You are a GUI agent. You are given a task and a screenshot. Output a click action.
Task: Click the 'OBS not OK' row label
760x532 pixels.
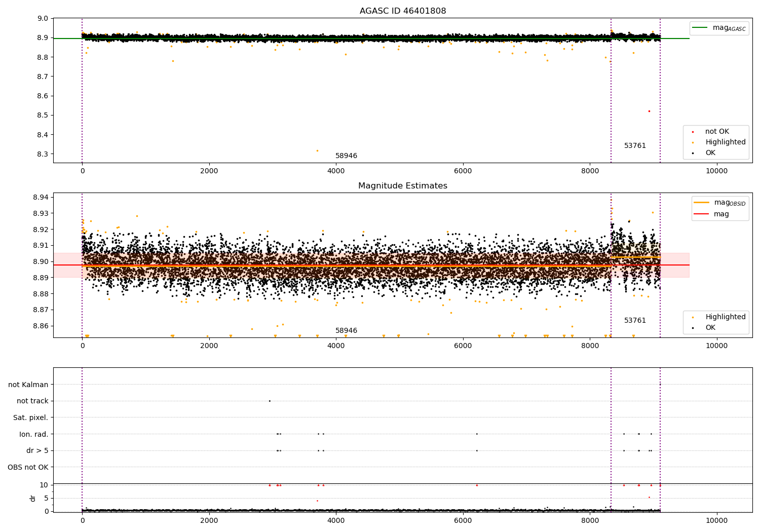(x=28, y=467)
